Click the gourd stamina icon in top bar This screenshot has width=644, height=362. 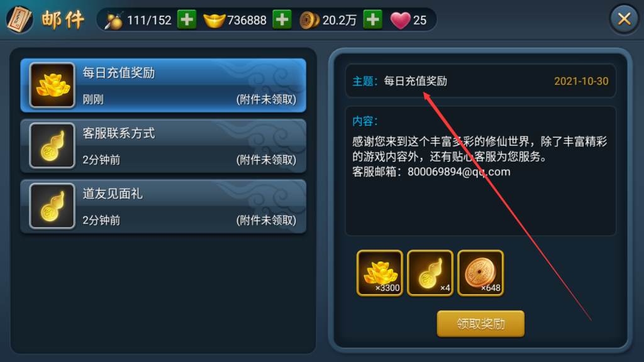[114, 20]
